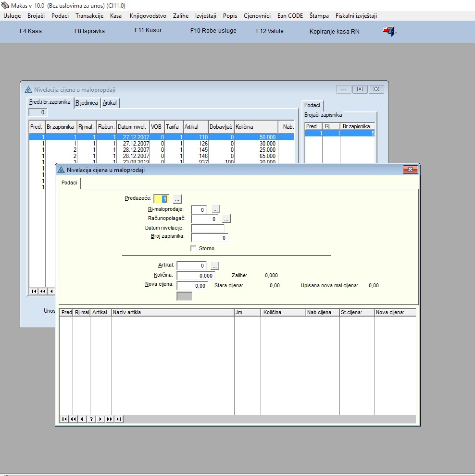475x476 pixels.
Task: Skip back multiple records in bottom navigator
Action: [73, 419]
